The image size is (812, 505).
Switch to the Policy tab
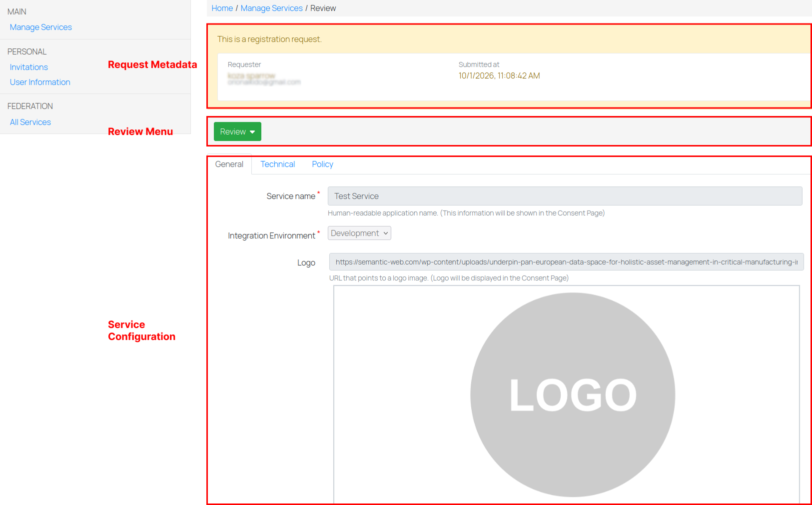click(x=322, y=164)
